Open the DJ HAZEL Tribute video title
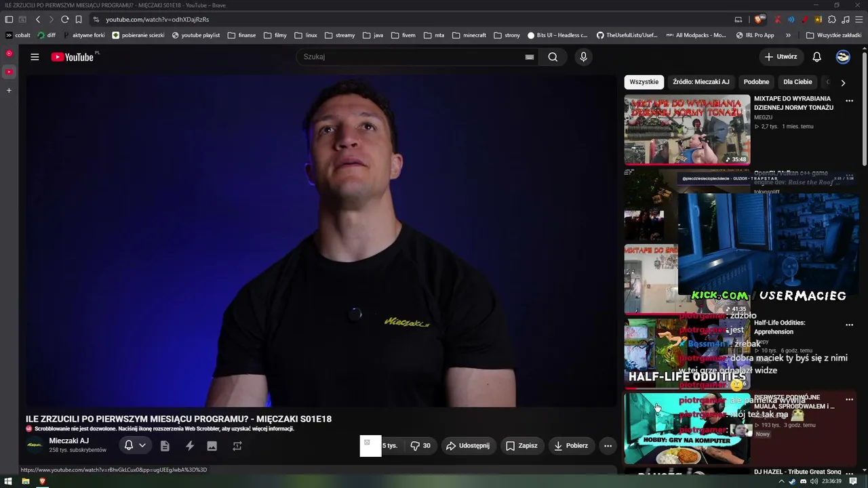The image size is (868, 488). point(797,472)
